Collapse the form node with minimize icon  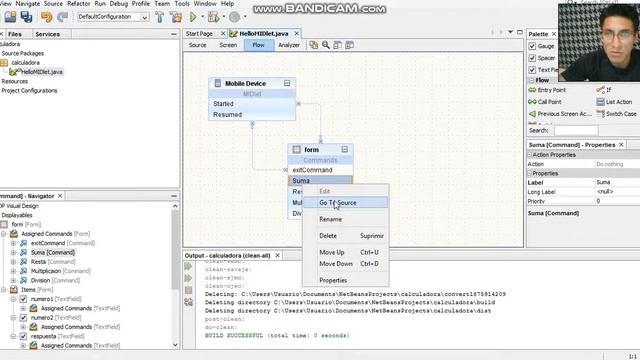click(344, 149)
